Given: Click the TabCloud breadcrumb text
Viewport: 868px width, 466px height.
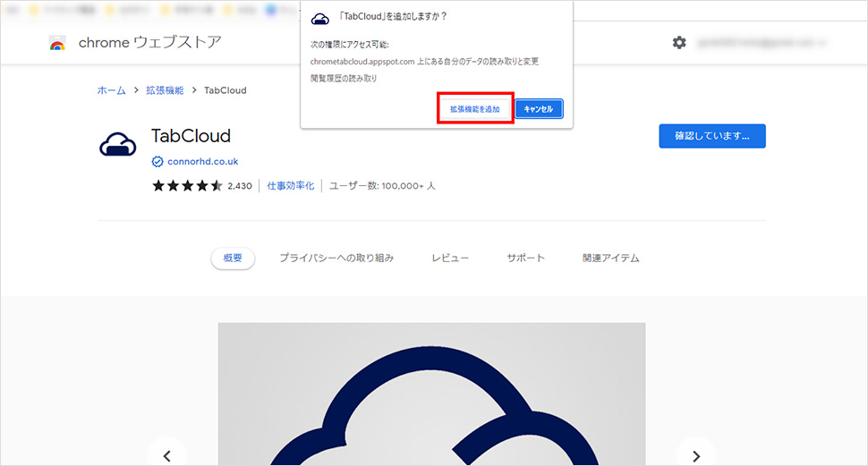Looking at the screenshot, I should pos(226,90).
